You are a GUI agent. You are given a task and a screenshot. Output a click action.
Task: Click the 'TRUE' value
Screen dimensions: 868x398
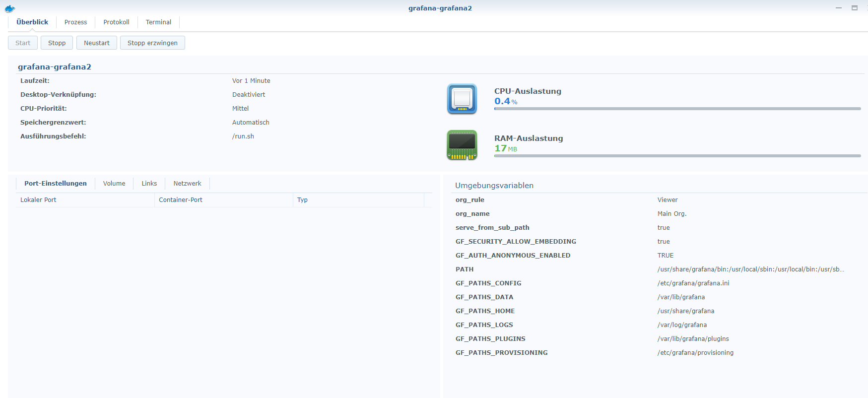pyautogui.click(x=666, y=255)
